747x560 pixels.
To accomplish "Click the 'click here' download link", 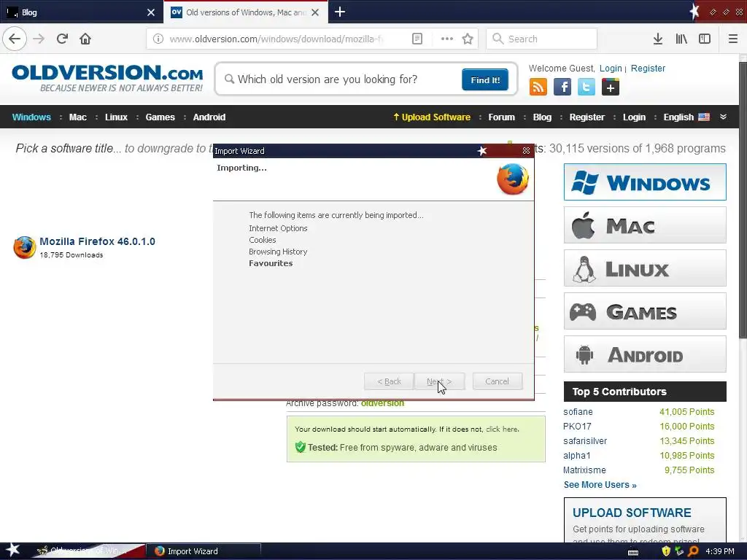I will tap(502, 429).
